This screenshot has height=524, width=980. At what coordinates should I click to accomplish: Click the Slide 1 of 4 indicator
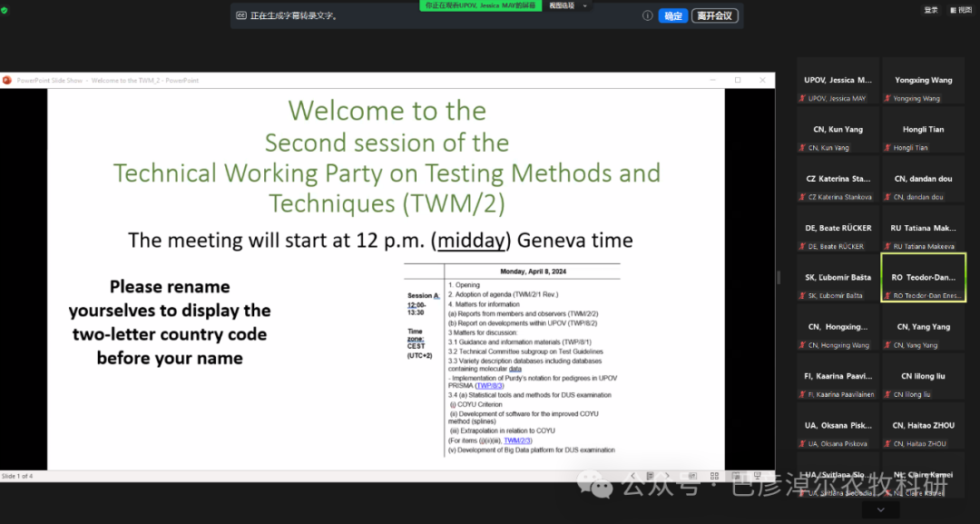click(17, 476)
